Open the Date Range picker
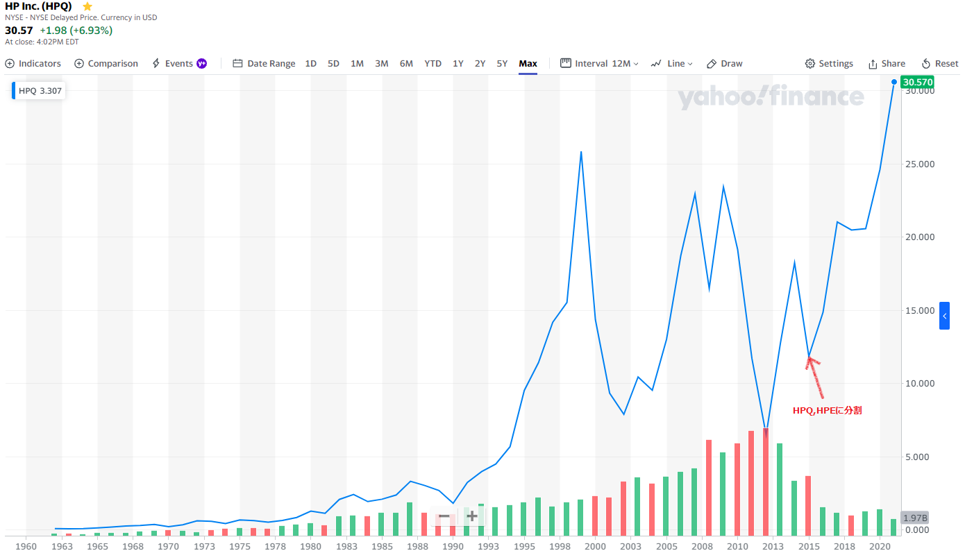965x560 pixels. point(264,63)
